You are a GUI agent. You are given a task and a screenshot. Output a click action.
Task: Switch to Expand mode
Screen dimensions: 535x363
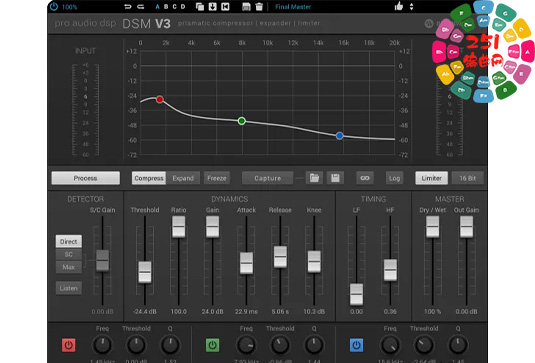pos(183,178)
